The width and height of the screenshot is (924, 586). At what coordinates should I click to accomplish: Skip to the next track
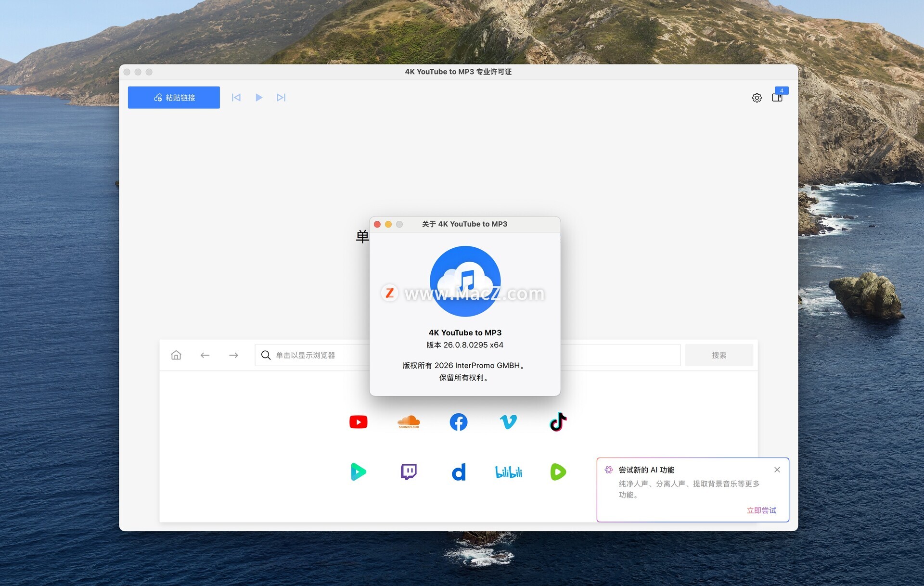click(x=281, y=98)
